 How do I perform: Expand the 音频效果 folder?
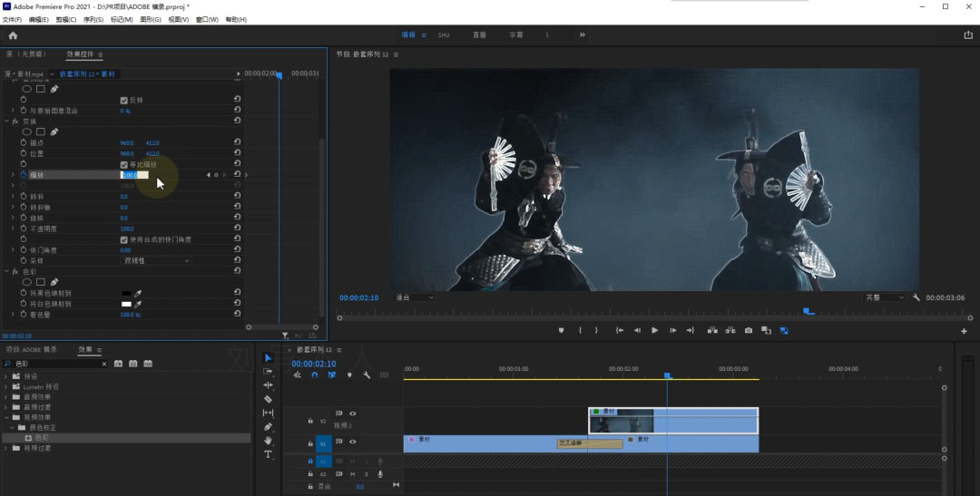pos(6,396)
